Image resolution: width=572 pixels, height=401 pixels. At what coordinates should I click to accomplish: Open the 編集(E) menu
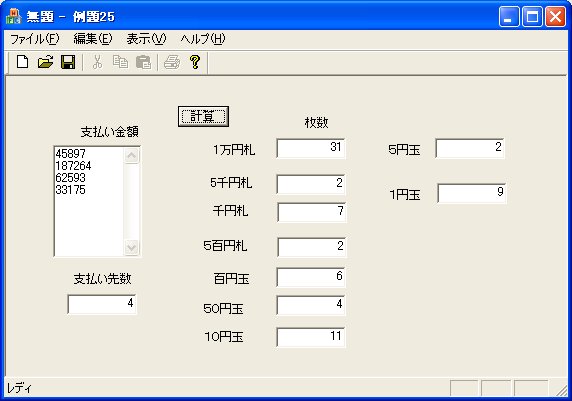93,39
